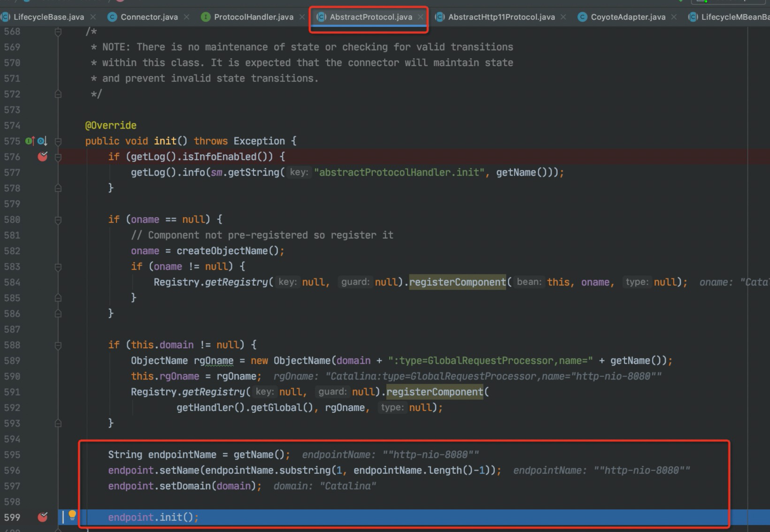770x532 pixels.
Task: Collapse the init() method at line 575
Action: tap(58, 141)
